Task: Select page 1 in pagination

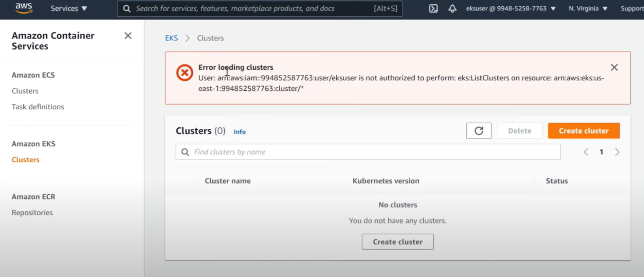Action: point(601,152)
